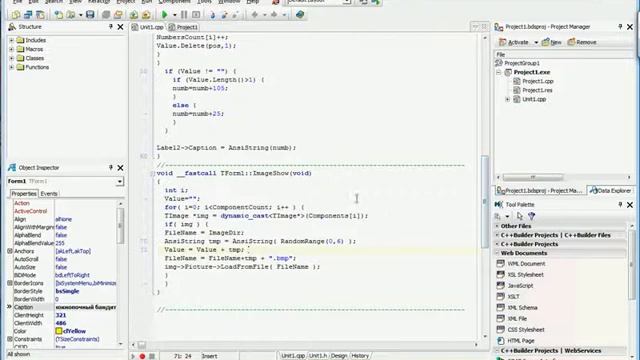Expand the BorderIcons property
This screenshot has height=360, width=640.
click(10, 283)
